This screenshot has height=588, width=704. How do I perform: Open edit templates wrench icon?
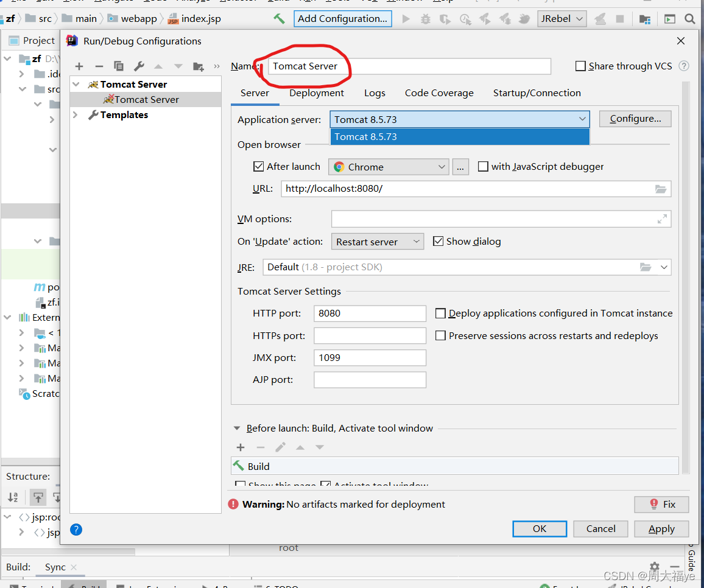(x=139, y=66)
